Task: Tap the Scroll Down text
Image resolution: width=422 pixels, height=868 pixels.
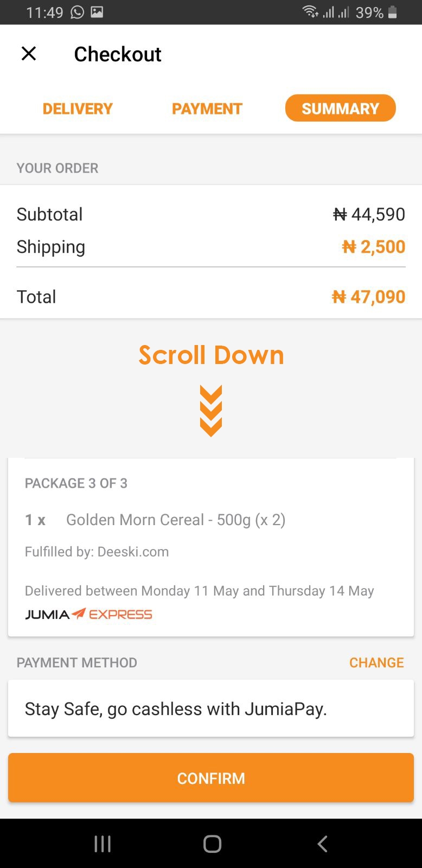Action: [211, 355]
